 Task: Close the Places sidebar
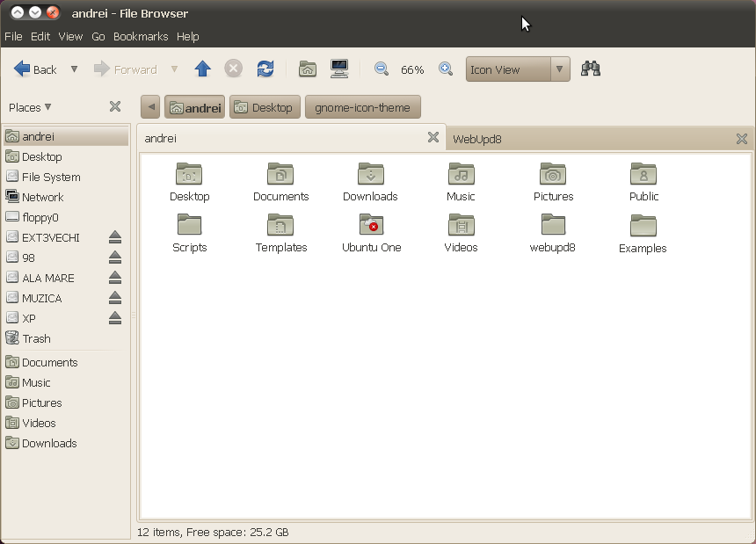115,106
